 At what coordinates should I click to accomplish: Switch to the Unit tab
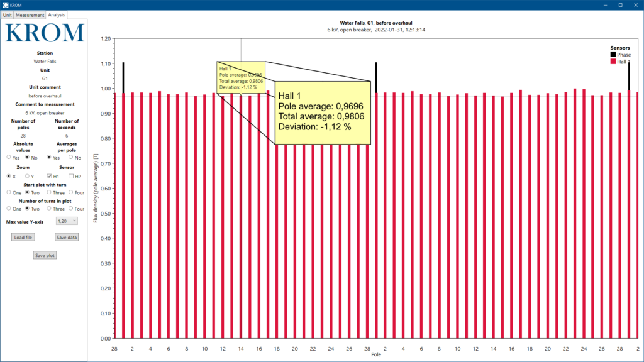coord(7,14)
